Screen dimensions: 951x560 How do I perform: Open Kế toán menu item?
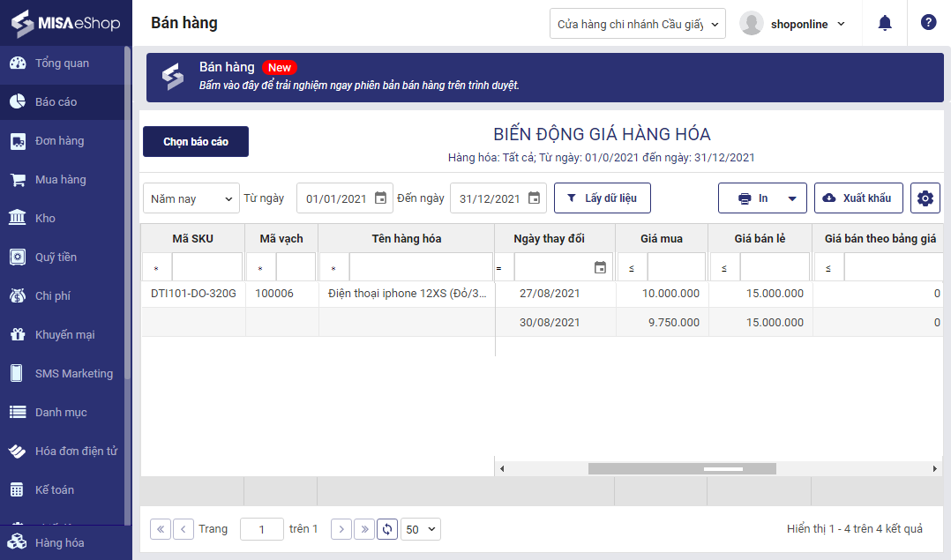[x=62, y=489]
